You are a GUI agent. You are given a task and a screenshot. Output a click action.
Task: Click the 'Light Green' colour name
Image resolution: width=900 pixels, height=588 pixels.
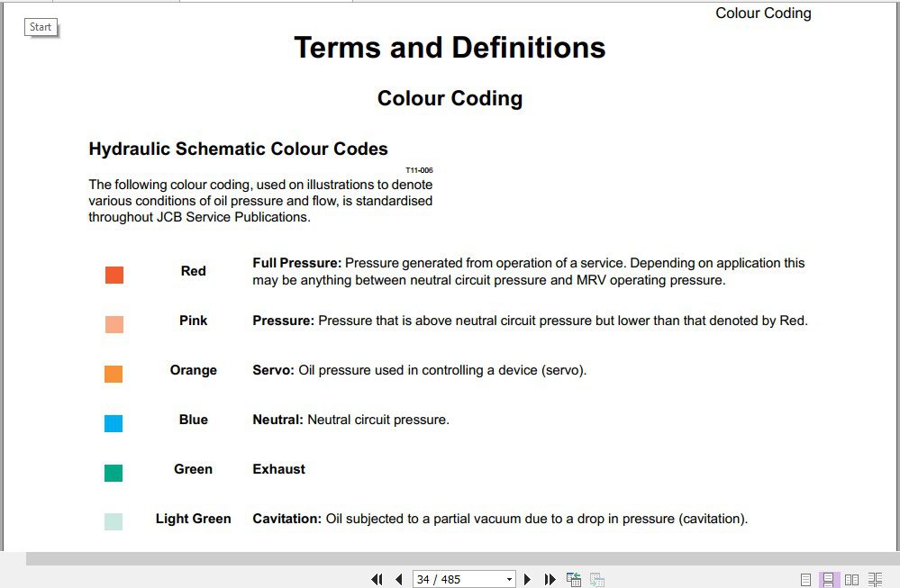pos(194,519)
